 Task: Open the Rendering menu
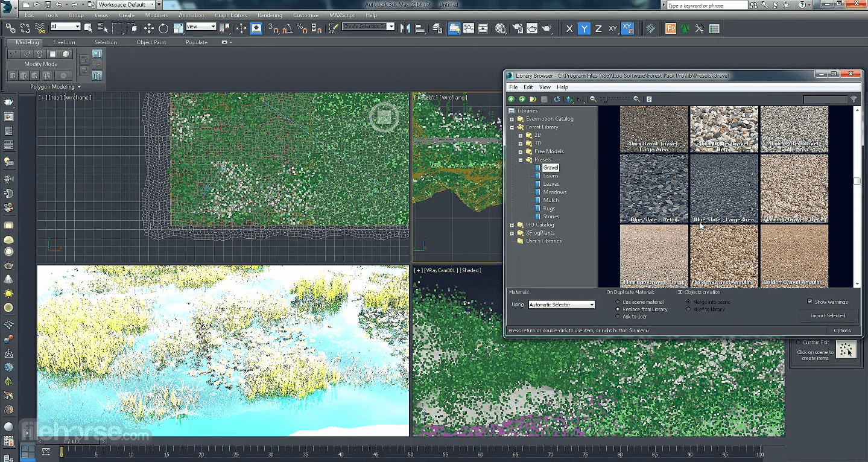(270, 15)
